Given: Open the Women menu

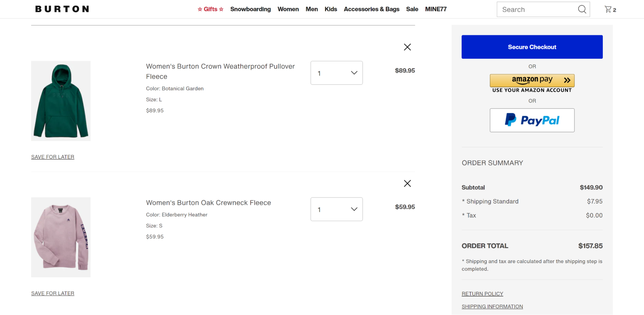Looking at the screenshot, I should [288, 9].
